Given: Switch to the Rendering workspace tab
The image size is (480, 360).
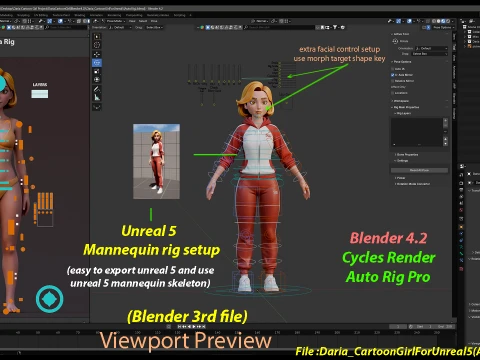Looking at the screenshot, I should 114,15.
